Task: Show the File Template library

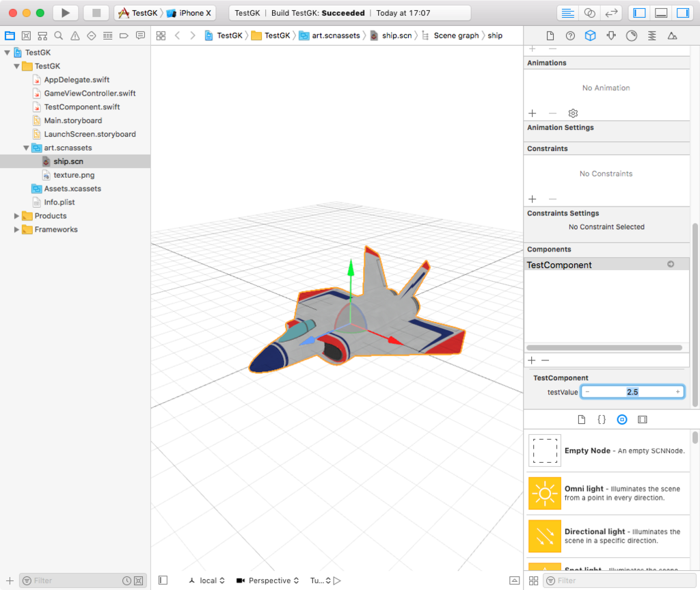Action: pos(581,420)
